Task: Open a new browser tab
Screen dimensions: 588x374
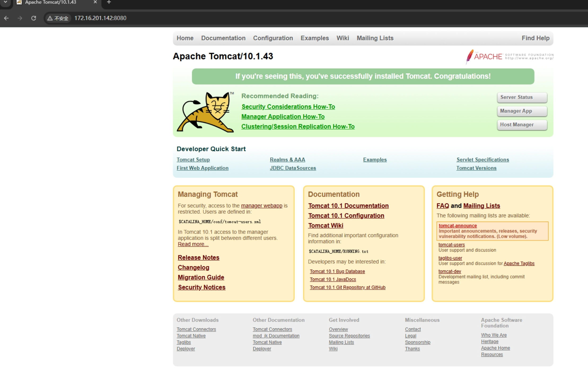Action: [109, 2]
